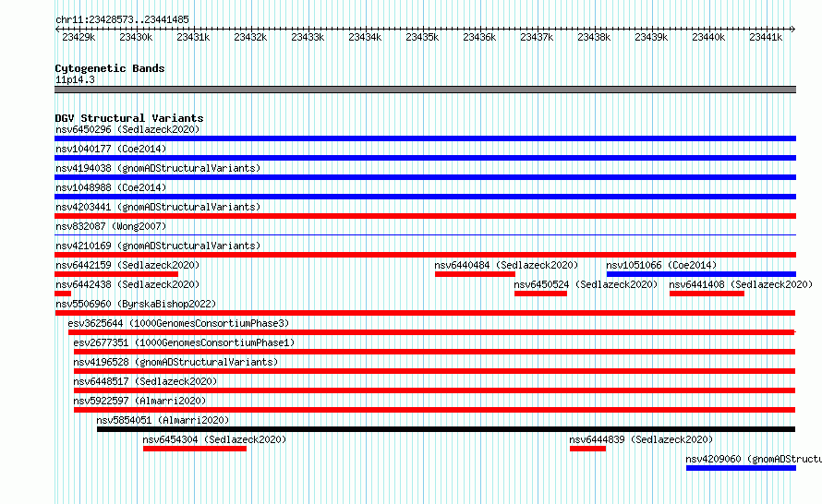Viewport: 822px width, 504px height.
Task: Open esv3625644 (1000GenomesConsortiumPhase3) label
Action: [x=178, y=323]
